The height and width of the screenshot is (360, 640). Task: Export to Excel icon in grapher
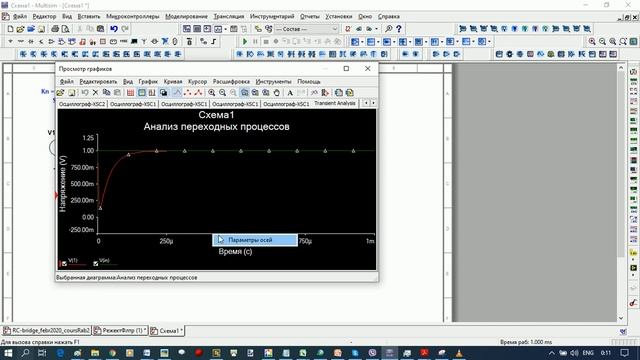coord(339,93)
